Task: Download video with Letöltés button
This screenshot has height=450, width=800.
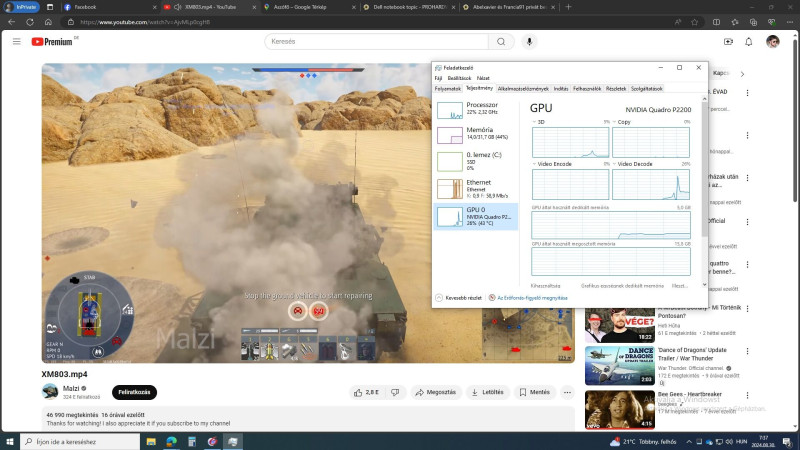Action: [488, 392]
